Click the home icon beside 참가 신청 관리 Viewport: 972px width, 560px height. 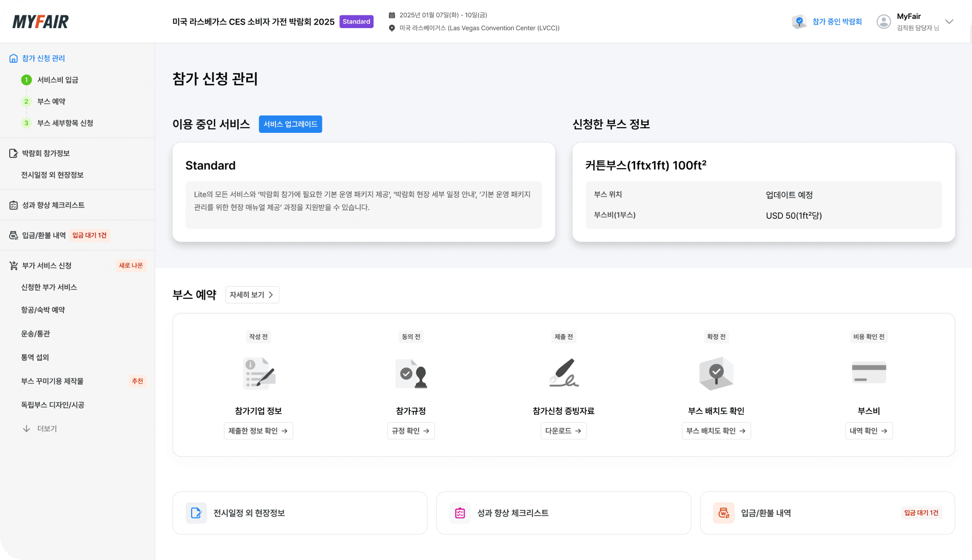(14, 58)
